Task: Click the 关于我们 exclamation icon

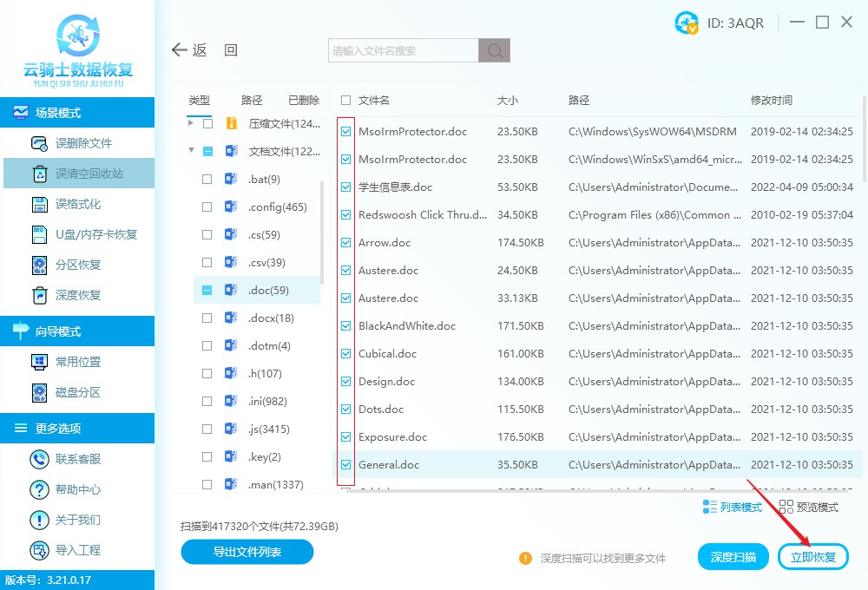Action: 39,520
